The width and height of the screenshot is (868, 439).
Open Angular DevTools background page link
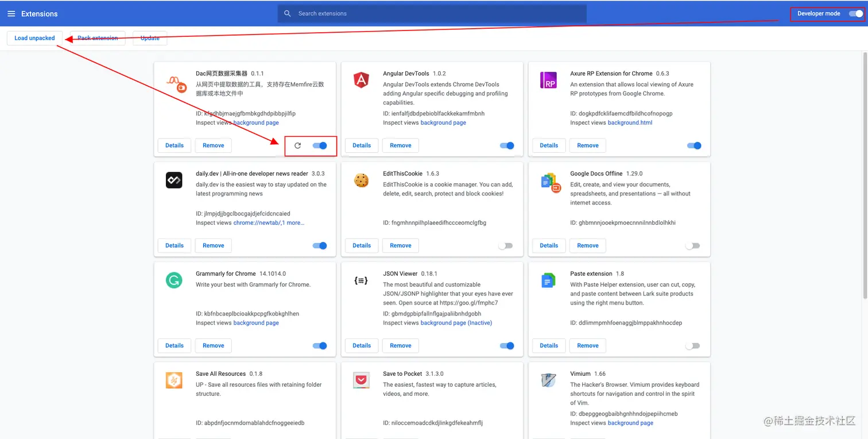pyautogui.click(x=443, y=122)
